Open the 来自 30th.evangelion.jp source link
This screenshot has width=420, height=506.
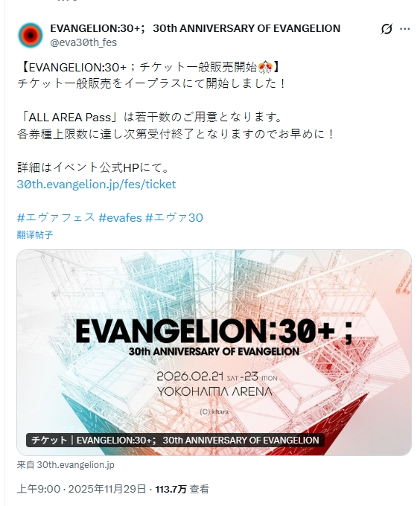[x=66, y=465]
